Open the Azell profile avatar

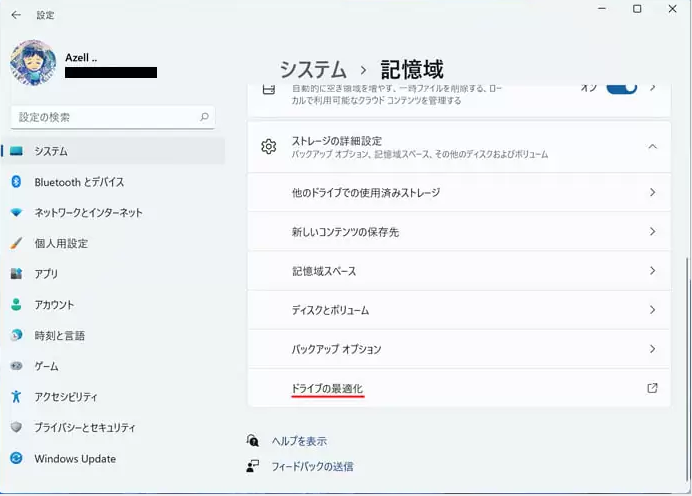(x=33, y=62)
